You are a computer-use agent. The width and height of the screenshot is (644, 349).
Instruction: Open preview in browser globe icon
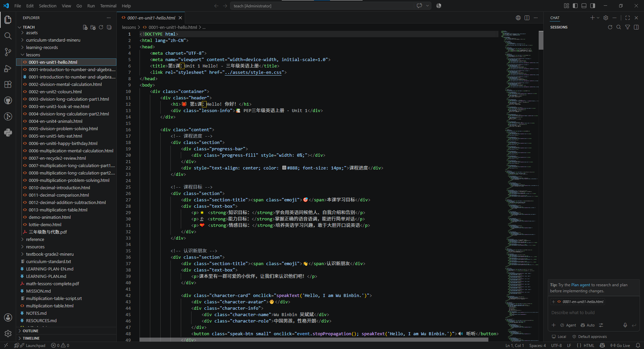coord(518,18)
